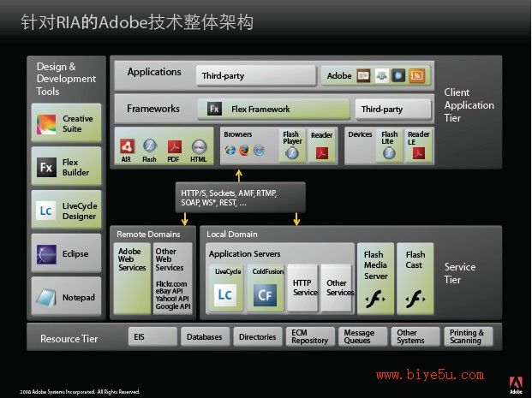
Task: Click the Internet Explorer browser icon
Action: 230,150
